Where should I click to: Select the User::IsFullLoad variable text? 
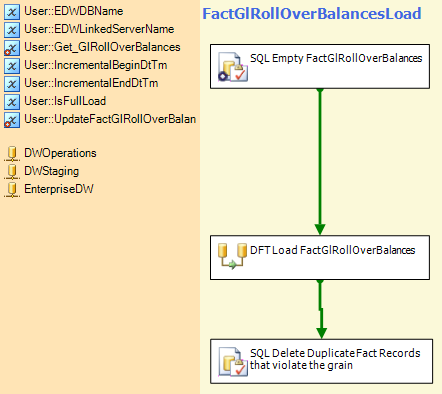65,101
